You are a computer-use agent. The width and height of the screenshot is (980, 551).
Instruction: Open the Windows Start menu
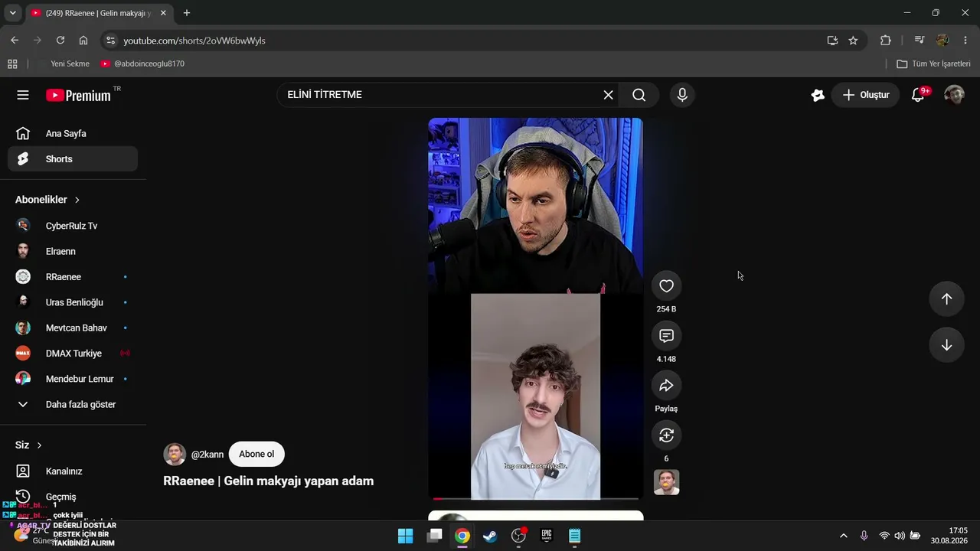pyautogui.click(x=406, y=536)
